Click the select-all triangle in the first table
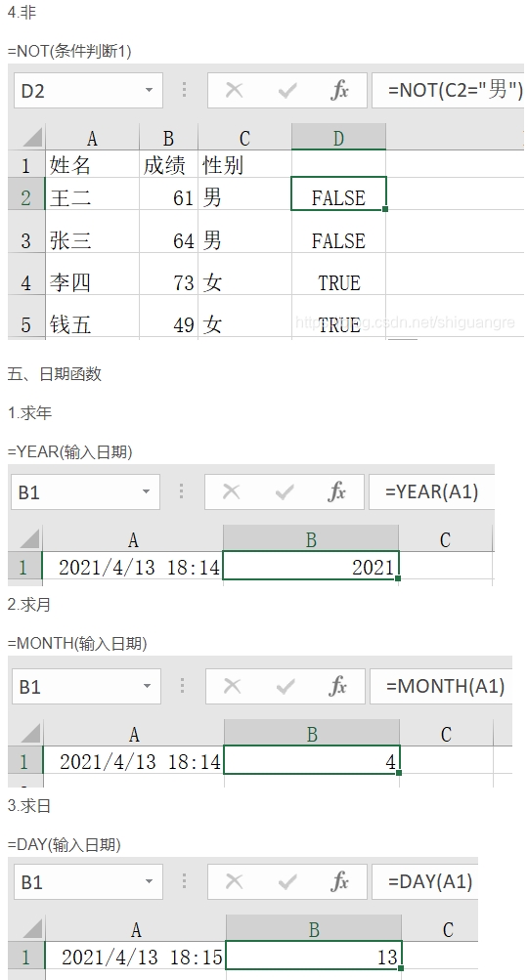528x980 pixels. 30,137
